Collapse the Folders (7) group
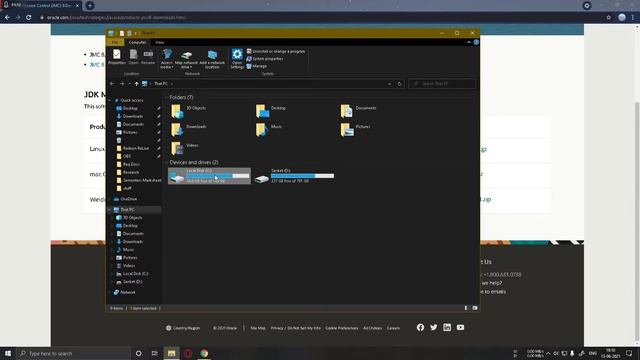Image resolution: width=640 pixels, height=360 pixels. coord(167,97)
